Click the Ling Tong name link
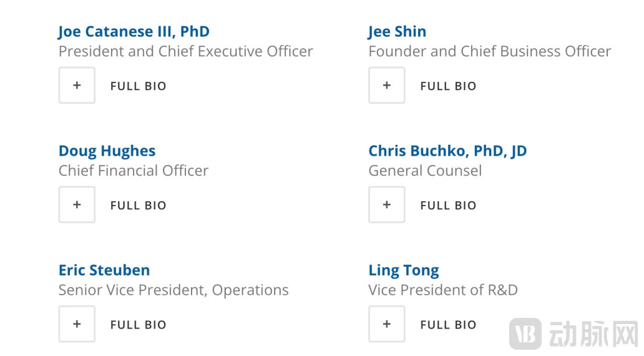The width and height of the screenshot is (644, 356). [x=403, y=270]
